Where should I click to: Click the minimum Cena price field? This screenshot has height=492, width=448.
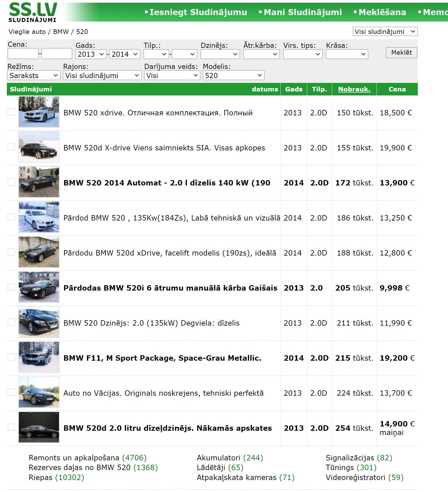click(x=23, y=54)
